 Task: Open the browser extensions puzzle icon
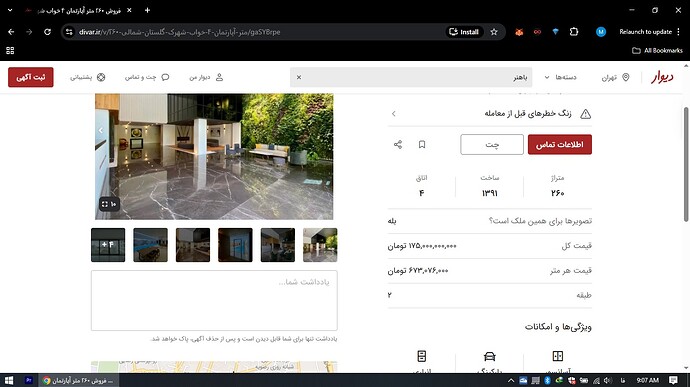pos(573,32)
